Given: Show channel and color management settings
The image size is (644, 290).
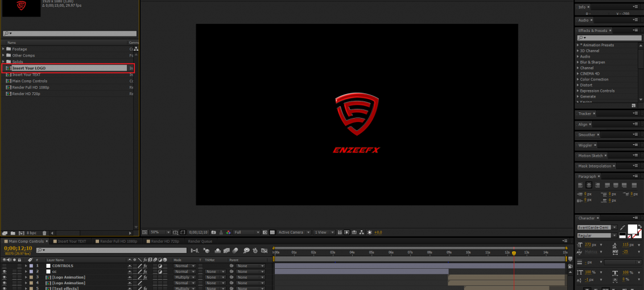Looking at the screenshot, I should [228, 232].
